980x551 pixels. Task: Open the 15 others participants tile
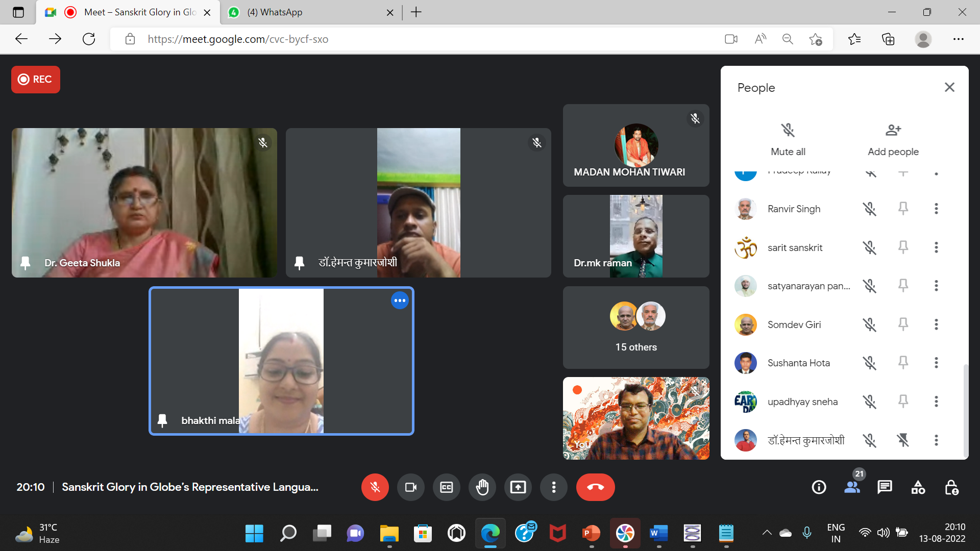(x=635, y=328)
